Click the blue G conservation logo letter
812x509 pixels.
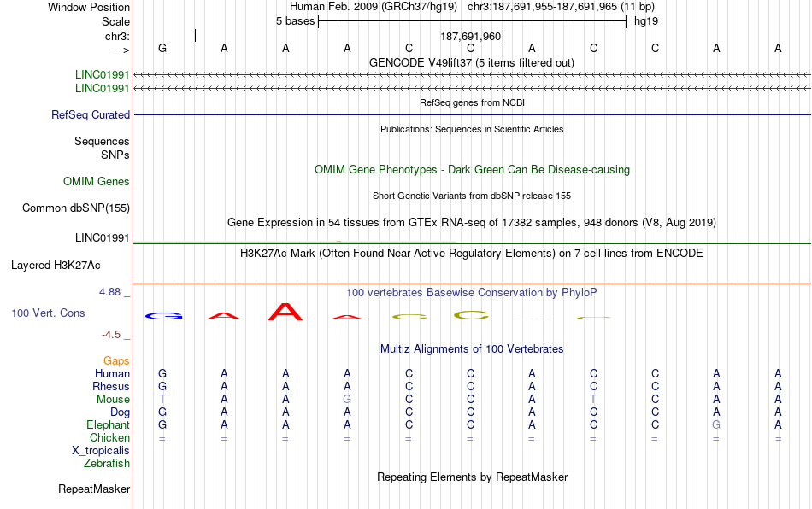163,315
